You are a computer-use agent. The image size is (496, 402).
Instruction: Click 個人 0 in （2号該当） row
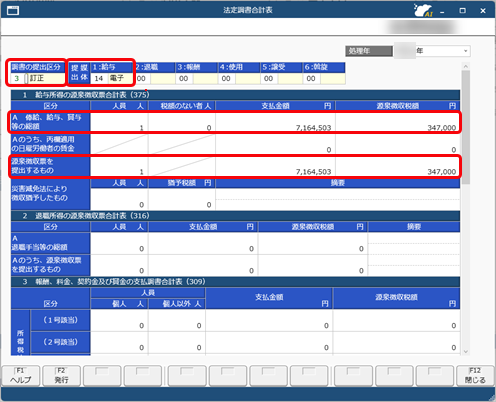point(119,342)
